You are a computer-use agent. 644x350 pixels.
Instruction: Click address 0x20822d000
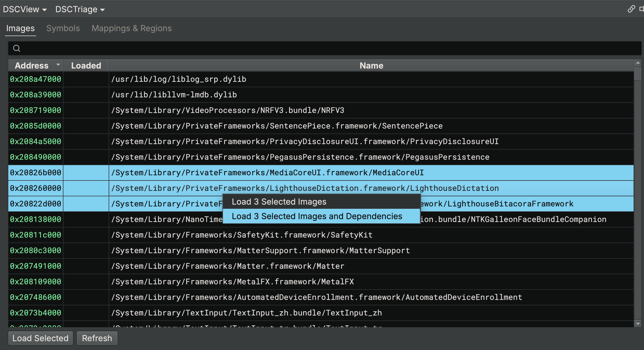(36, 204)
